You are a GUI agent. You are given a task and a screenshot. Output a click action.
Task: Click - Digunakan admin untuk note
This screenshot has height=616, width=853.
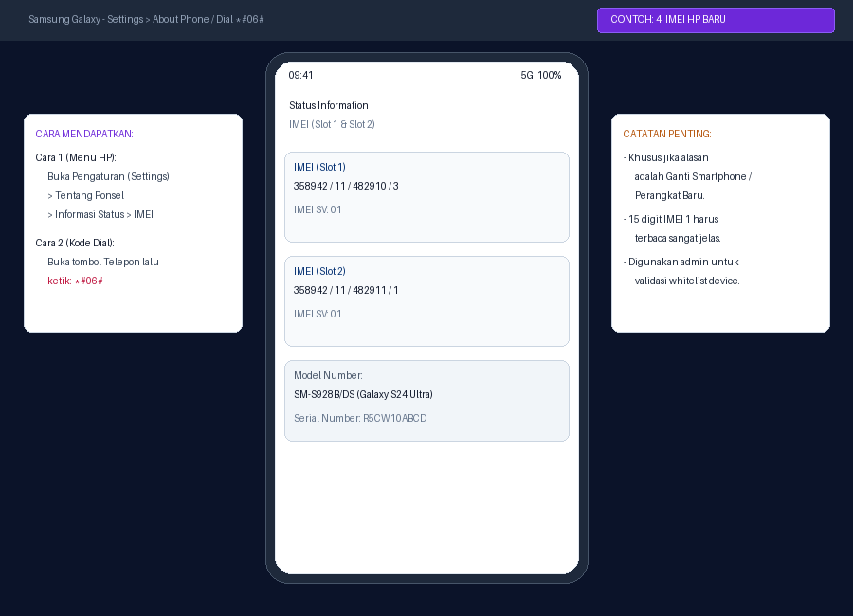click(681, 263)
